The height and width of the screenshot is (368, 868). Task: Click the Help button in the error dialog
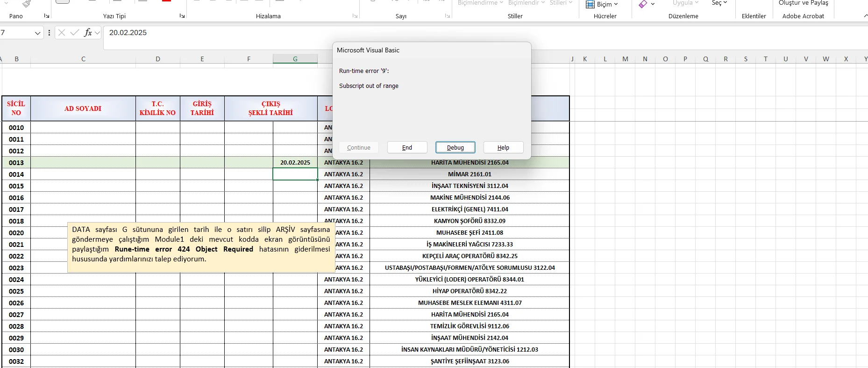point(503,147)
